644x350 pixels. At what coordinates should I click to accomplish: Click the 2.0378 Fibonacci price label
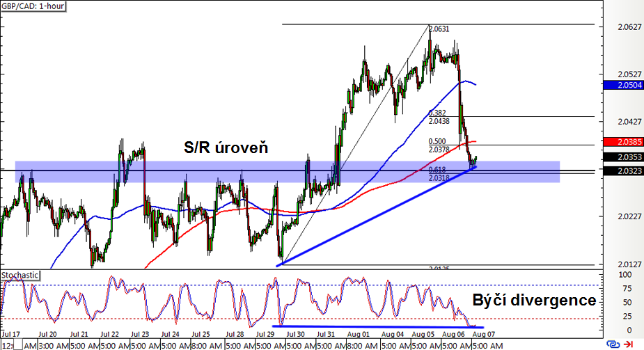439,150
